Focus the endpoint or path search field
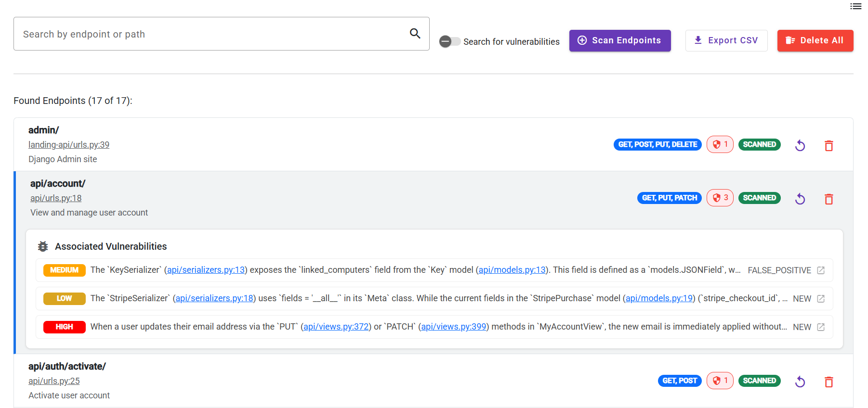The height and width of the screenshot is (408, 868). click(x=212, y=34)
